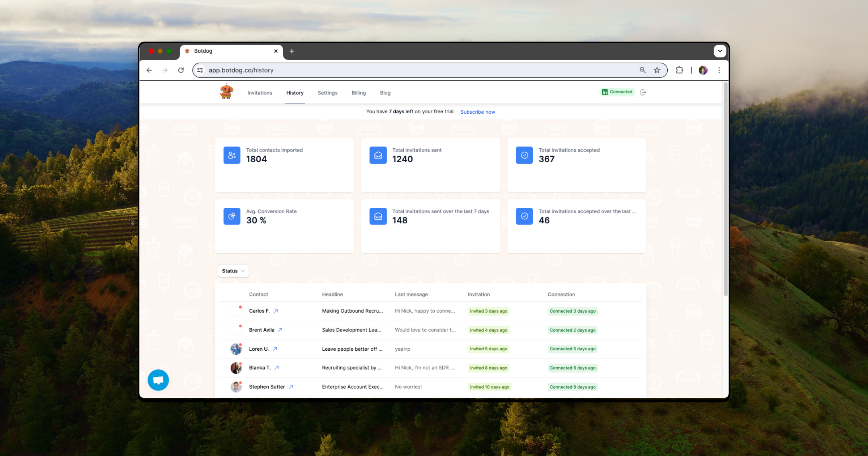This screenshot has width=868, height=456.
Task: Click the Avg. Conversion Rate pie icon
Action: pyautogui.click(x=232, y=216)
